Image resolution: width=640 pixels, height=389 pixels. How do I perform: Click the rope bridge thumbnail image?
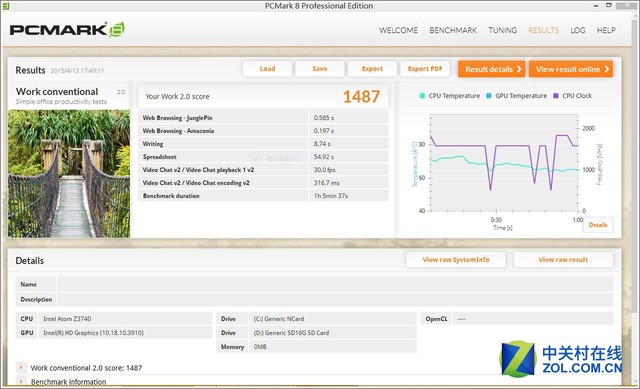(x=69, y=174)
